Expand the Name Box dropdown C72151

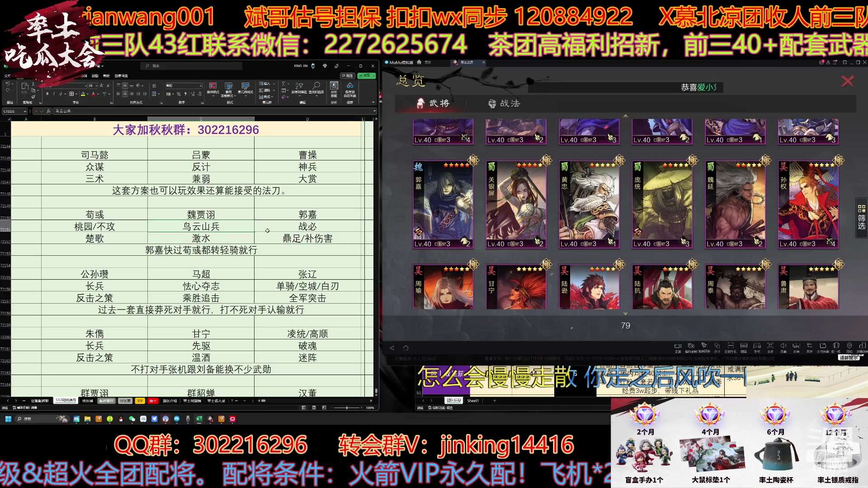click(25, 111)
